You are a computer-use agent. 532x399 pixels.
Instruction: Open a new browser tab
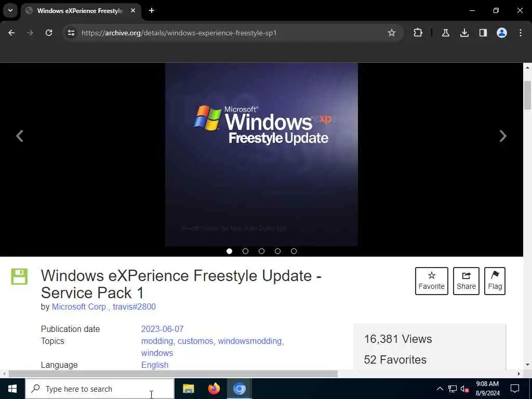(152, 11)
